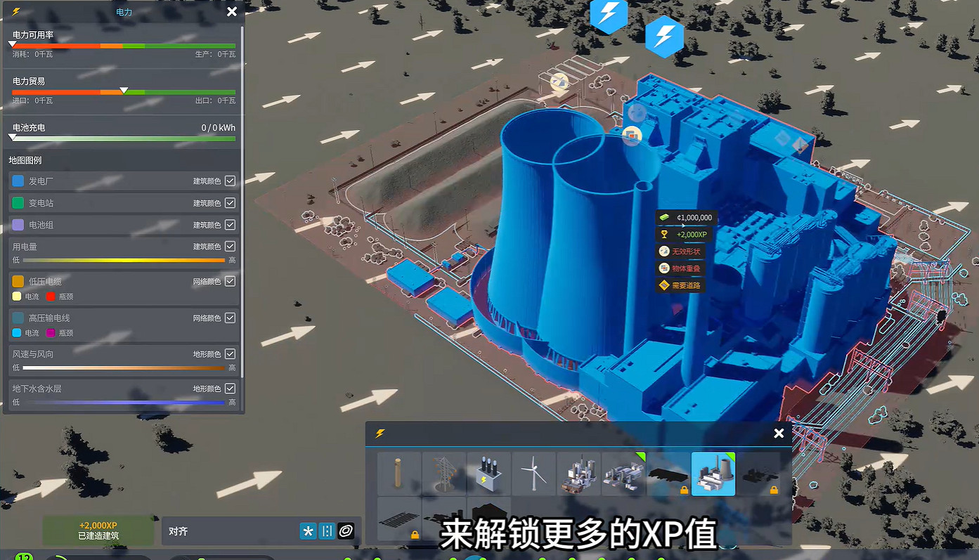Screen dimensions: 979x560
Task: Select the wooden power pole building
Action: [x=398, y=474]
